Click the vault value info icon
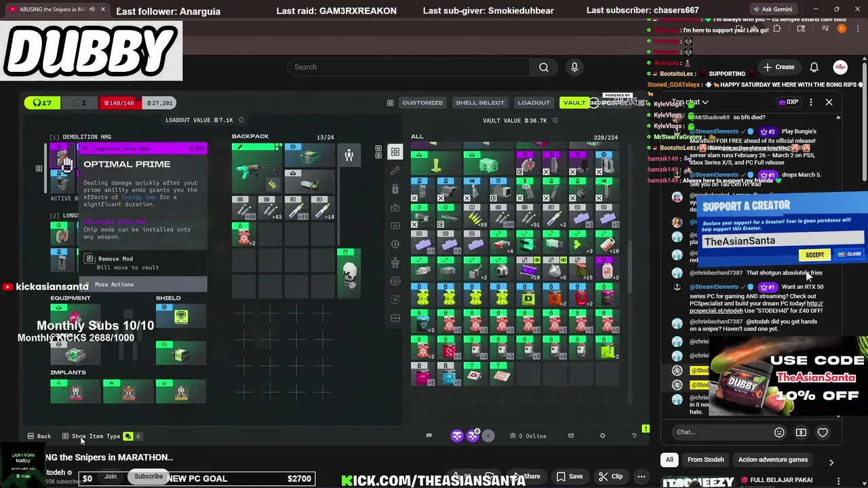The width and height of the screenshot is (868, 488). point(555,120)
